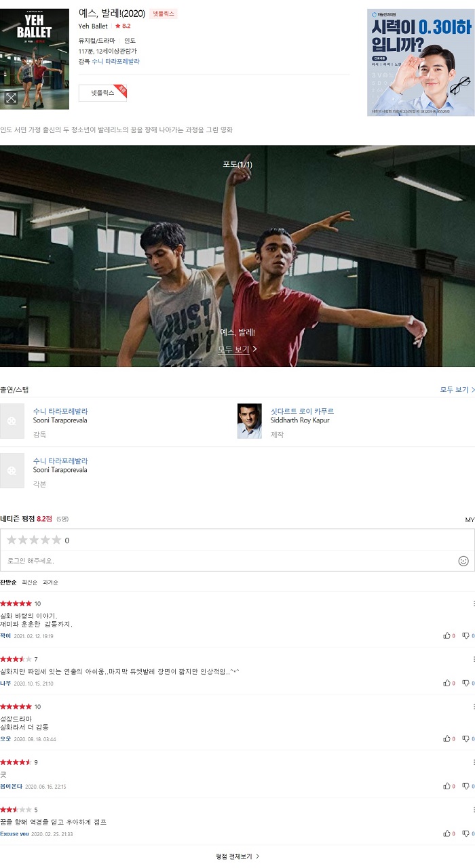Open the photo of Siddharth Roy Kapur
The width and height of the screenshot is (475, 868).
click(249, 421)
